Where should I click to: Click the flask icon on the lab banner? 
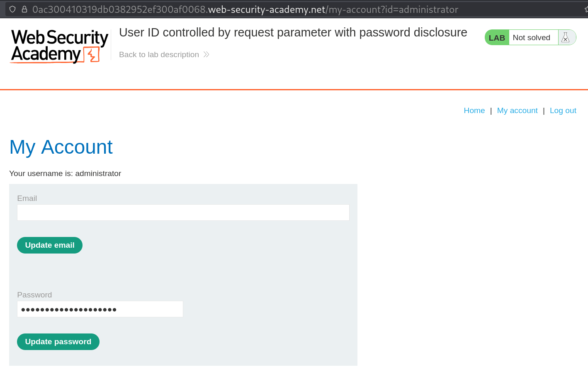tap(566, 37)
